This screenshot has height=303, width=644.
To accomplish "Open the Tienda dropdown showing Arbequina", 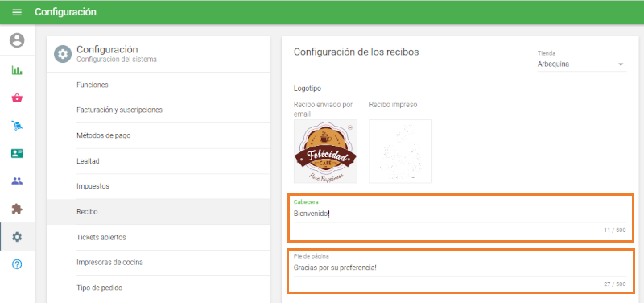I will point(581,64).
